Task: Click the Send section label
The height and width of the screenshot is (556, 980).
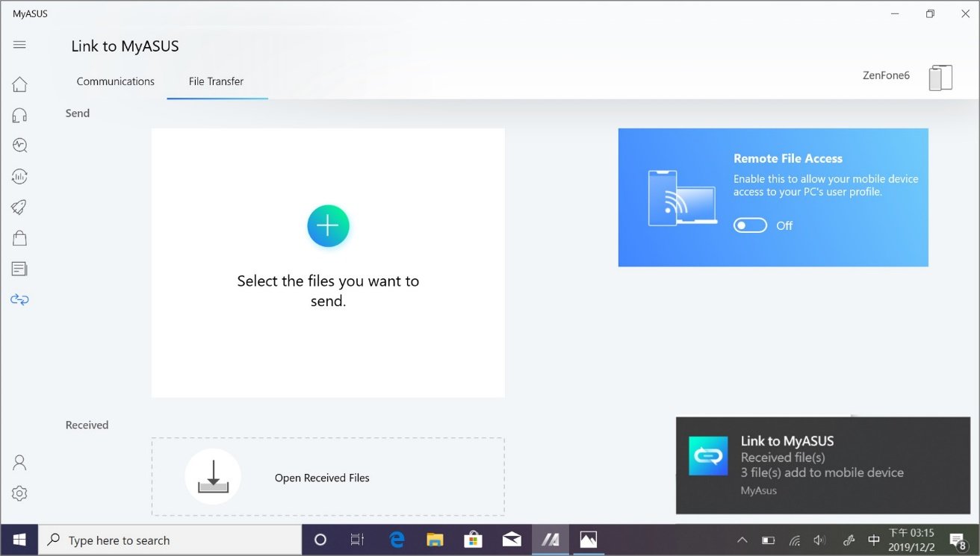Action: tap(78, 113)
